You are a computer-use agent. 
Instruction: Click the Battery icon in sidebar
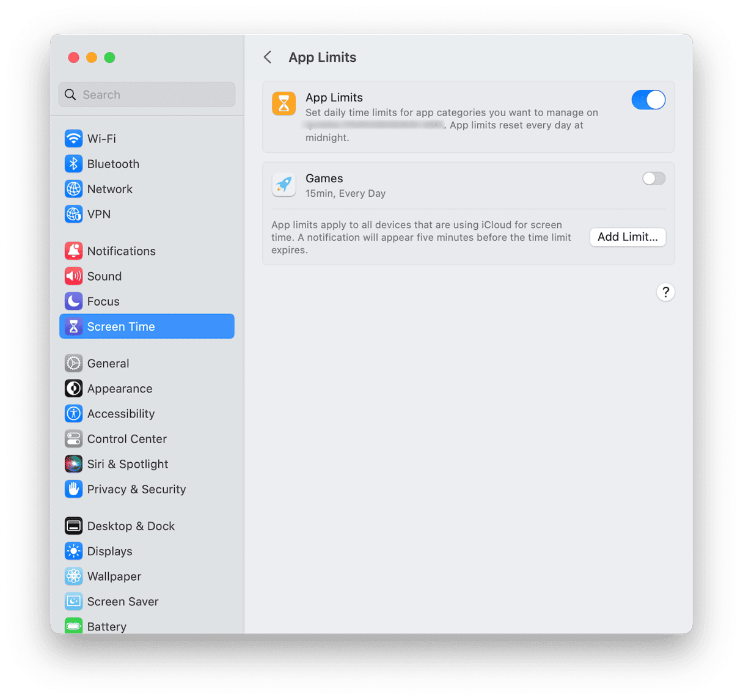[73, 626]
